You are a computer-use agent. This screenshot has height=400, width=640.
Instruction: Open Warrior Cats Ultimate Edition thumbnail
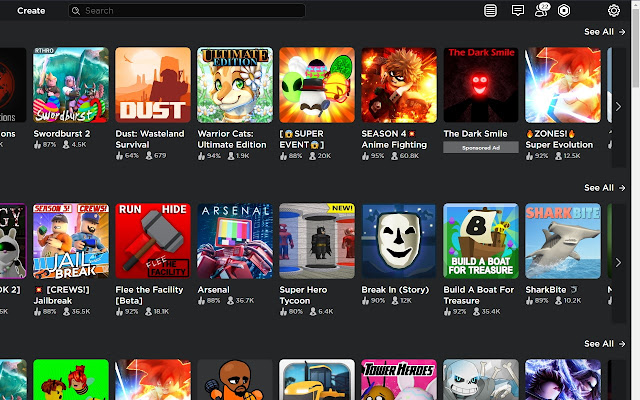tap(235, 85)
